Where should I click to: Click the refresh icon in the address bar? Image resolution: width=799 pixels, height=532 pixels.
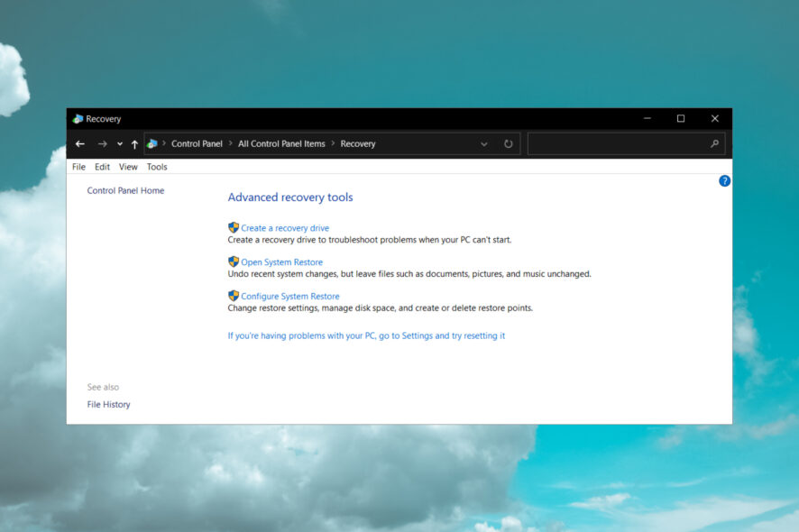tap(508, 143)
